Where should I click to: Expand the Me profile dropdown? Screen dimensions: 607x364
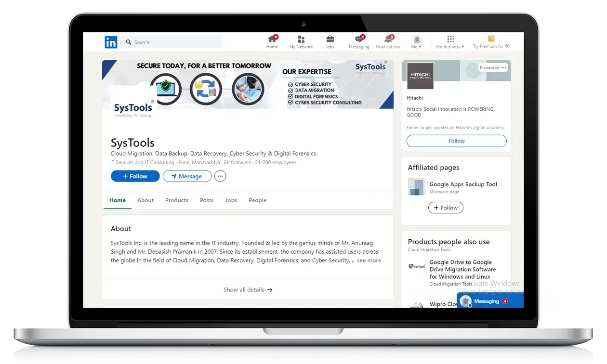(x=417, y=42)
